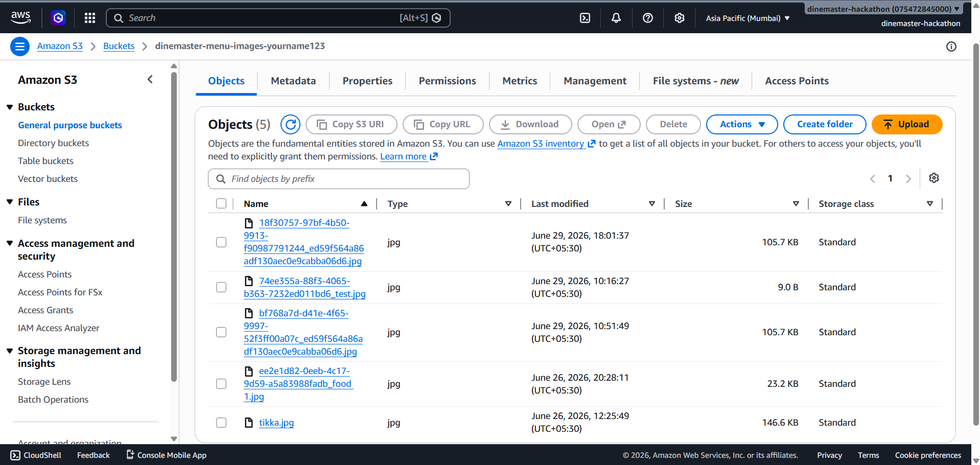Open General purpose buckets in sidebar
Screen dimensions: 980x465
70,125
